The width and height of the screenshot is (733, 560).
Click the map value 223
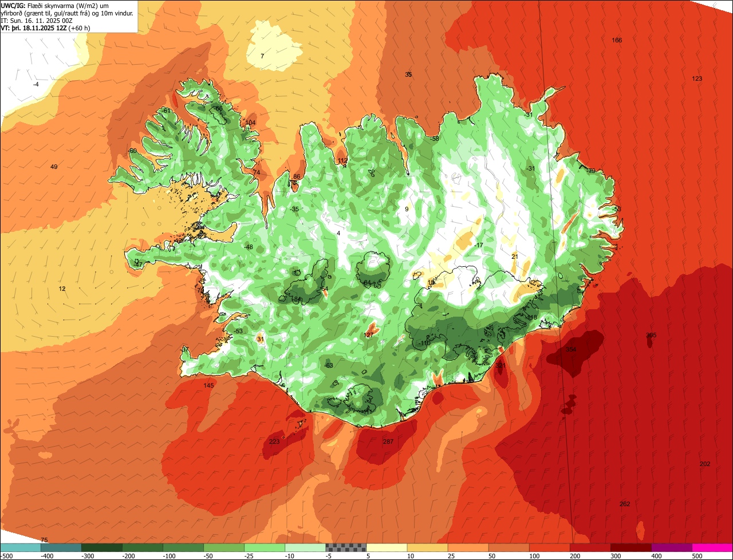[x=274, y=441]
